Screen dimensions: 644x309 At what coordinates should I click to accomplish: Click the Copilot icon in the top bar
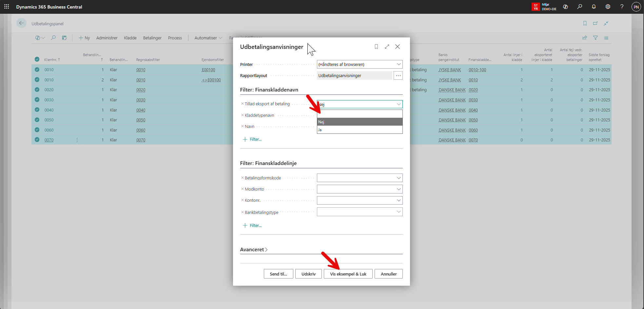tap(565, 7)
